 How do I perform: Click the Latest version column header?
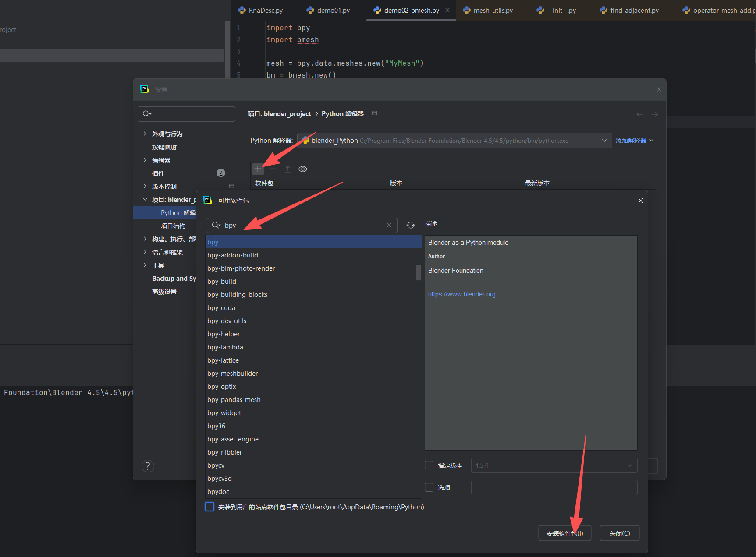click(x=588, y=183)
